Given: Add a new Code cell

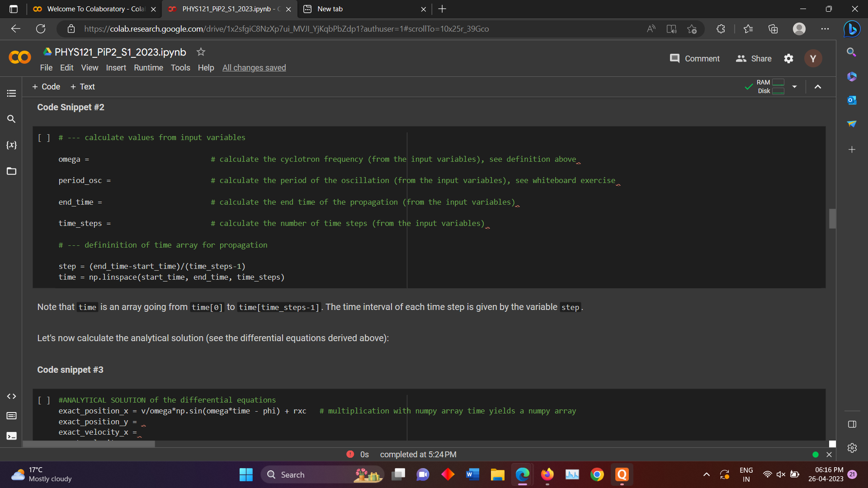Looking at the screenshot, I should tap(46, 87).
